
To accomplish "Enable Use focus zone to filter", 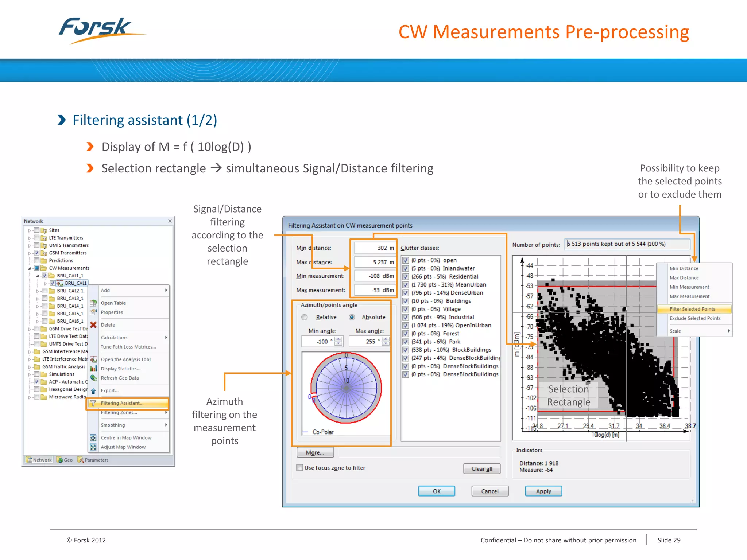I will click(x=300, y=468).
